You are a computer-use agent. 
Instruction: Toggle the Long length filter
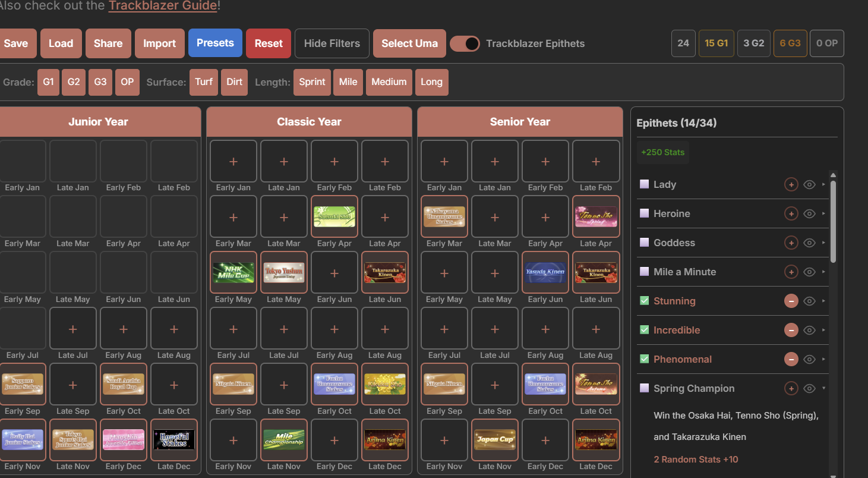432,82
